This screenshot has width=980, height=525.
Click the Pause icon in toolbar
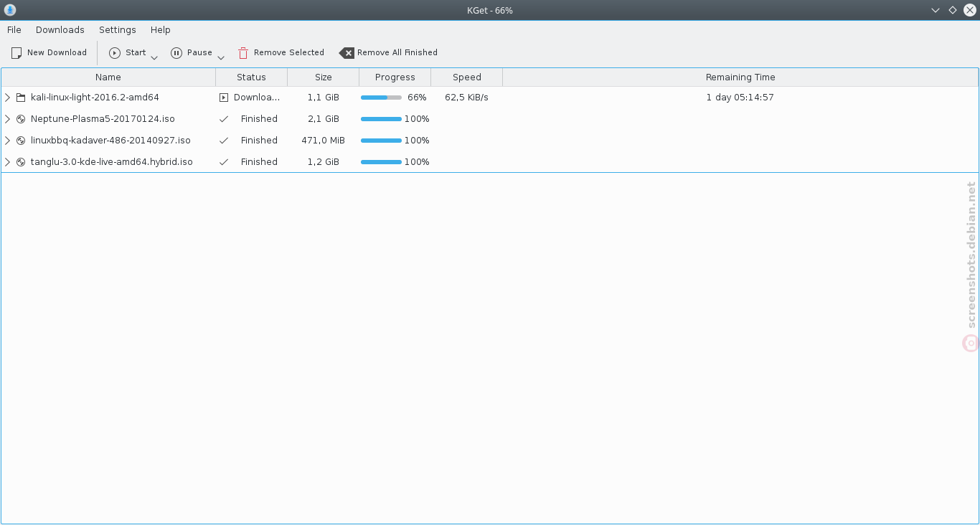click(x=176, y=53)
